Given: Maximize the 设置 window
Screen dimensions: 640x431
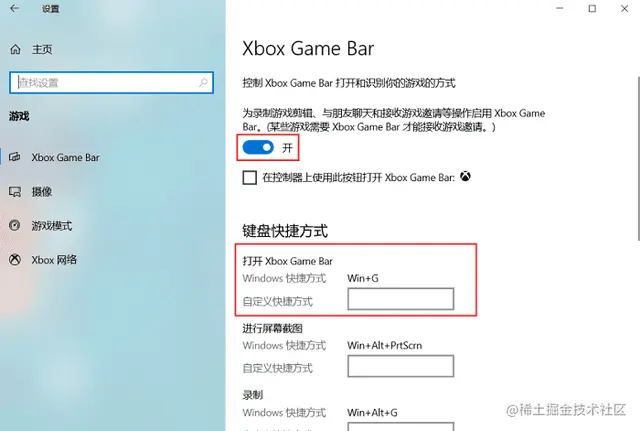Looking at the screenshot, I should [x=592, y=9].
